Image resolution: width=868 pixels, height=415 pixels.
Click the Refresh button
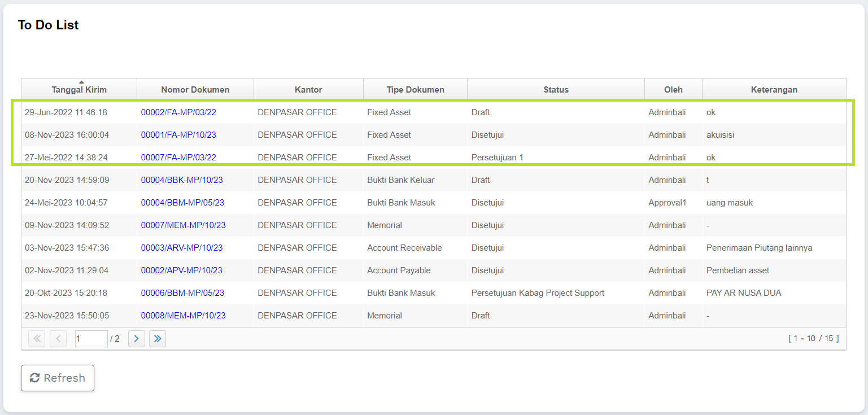click(x=58, y=378)
